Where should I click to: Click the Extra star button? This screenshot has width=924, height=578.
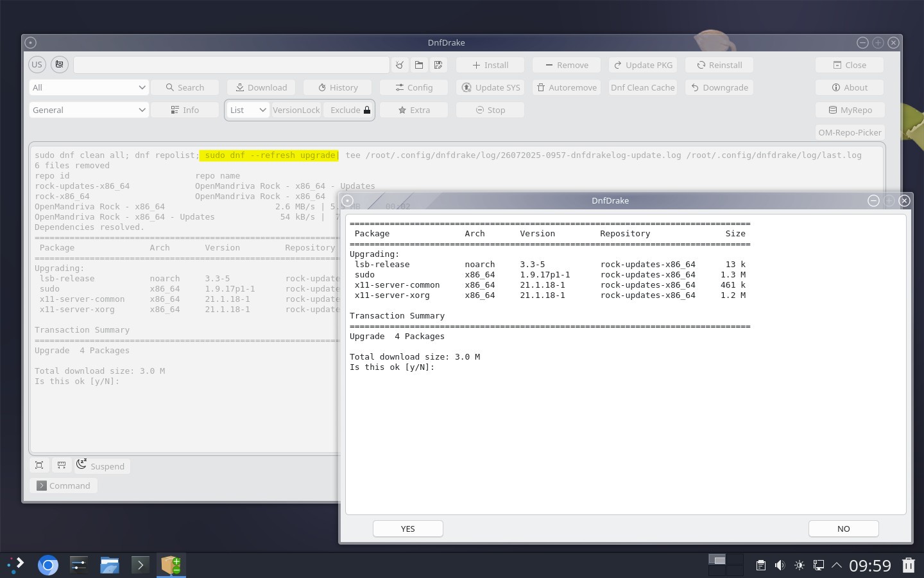tap(414, 110)
